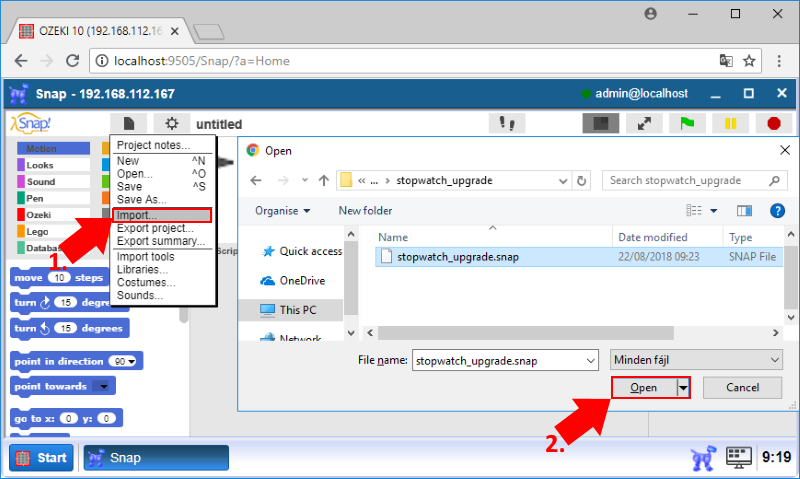Screen dimensions: 800x479
Task: Open the Ozeki Start menu
Action: pos(41,458)
